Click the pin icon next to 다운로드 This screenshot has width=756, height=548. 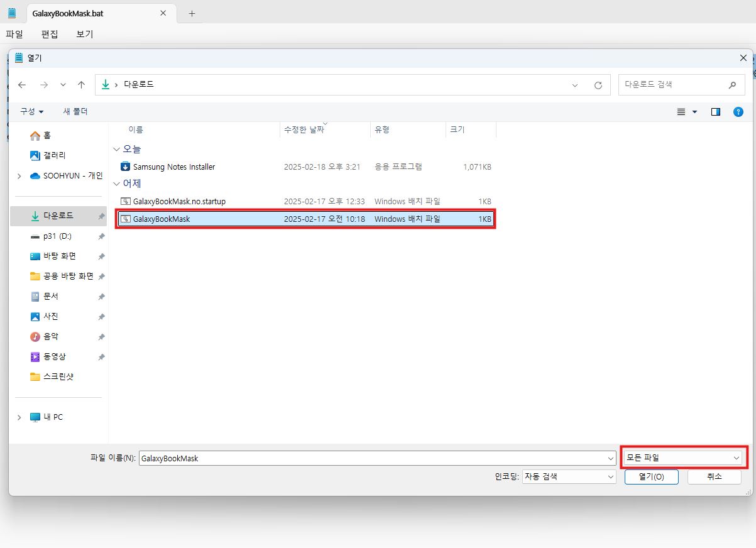pyautogui.click(x=101, y=216)
